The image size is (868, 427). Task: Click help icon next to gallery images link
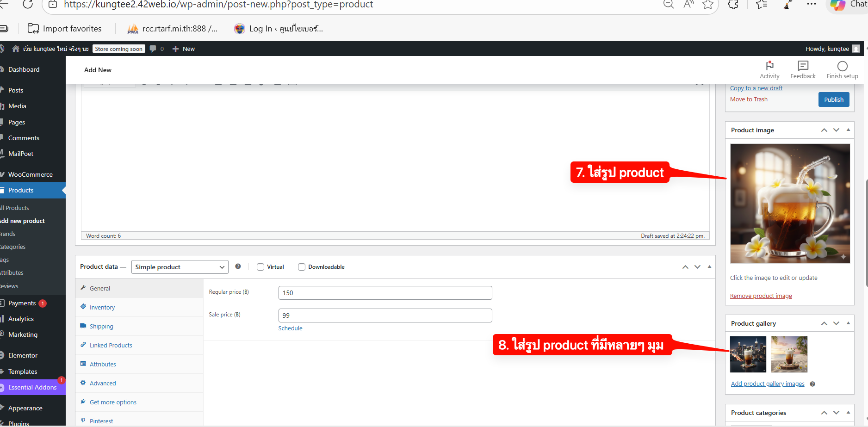click(x=812, y=384)
